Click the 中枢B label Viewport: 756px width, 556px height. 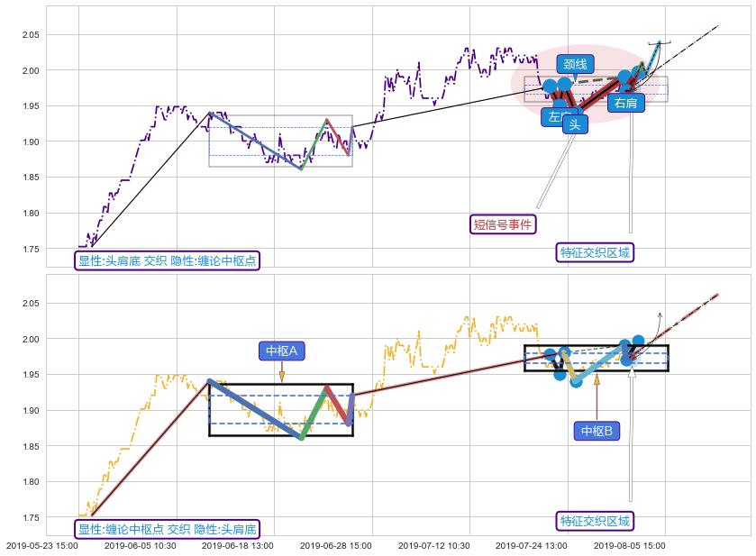click(x=597, y=431)
